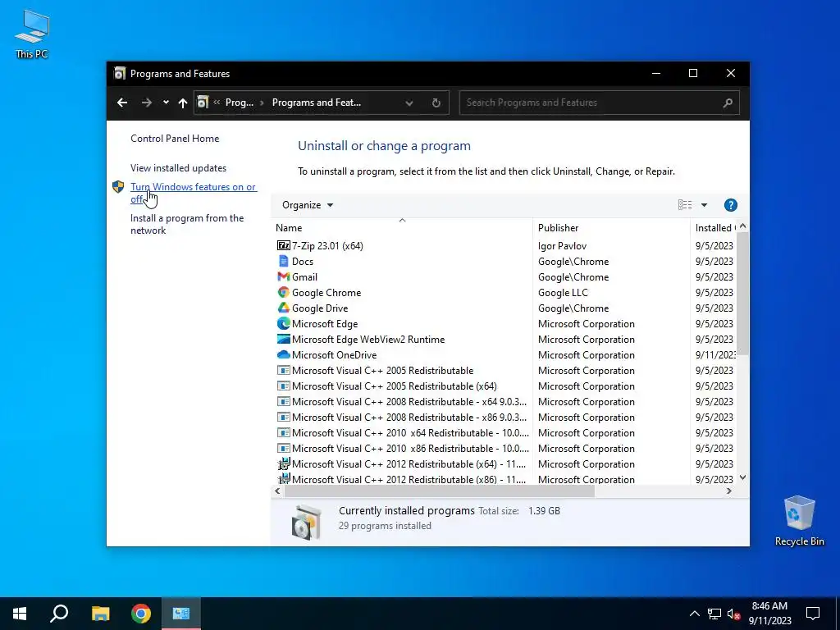This screenshot has width=840, height=630.
Task: Click the Prog... breadcrumb in address bar
Action: (x=239, y=103)
